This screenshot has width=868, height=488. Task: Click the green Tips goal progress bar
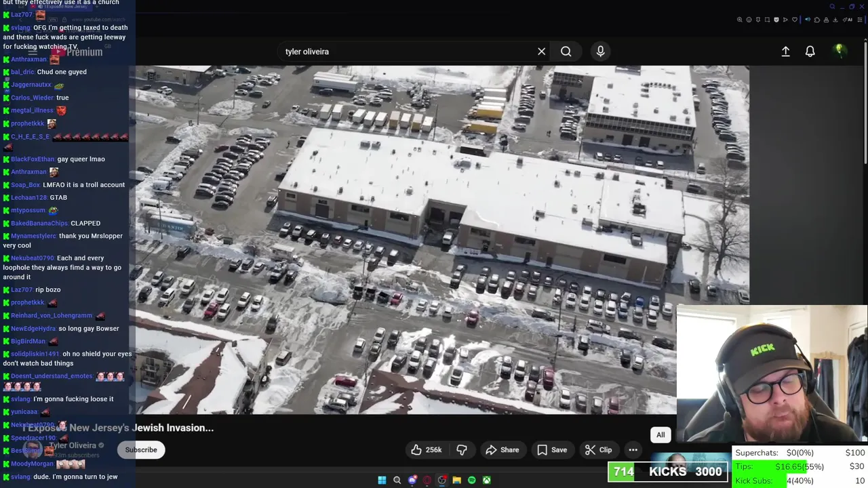[800, 466]
